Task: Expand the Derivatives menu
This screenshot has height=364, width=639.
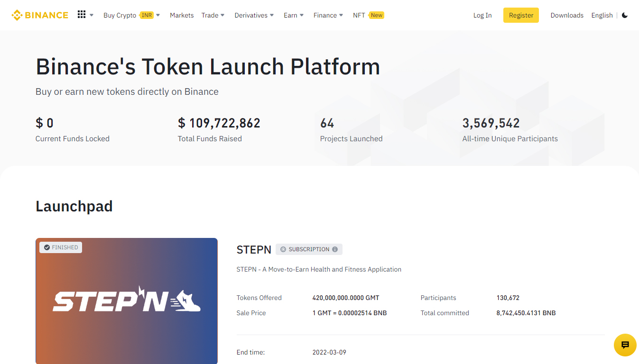Action: pos(254,15)
